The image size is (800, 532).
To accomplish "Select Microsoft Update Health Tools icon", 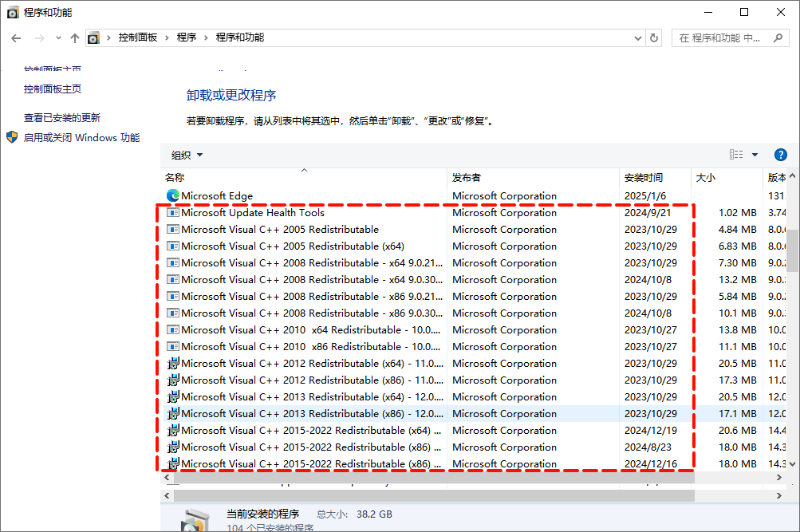I will [173, 212].
